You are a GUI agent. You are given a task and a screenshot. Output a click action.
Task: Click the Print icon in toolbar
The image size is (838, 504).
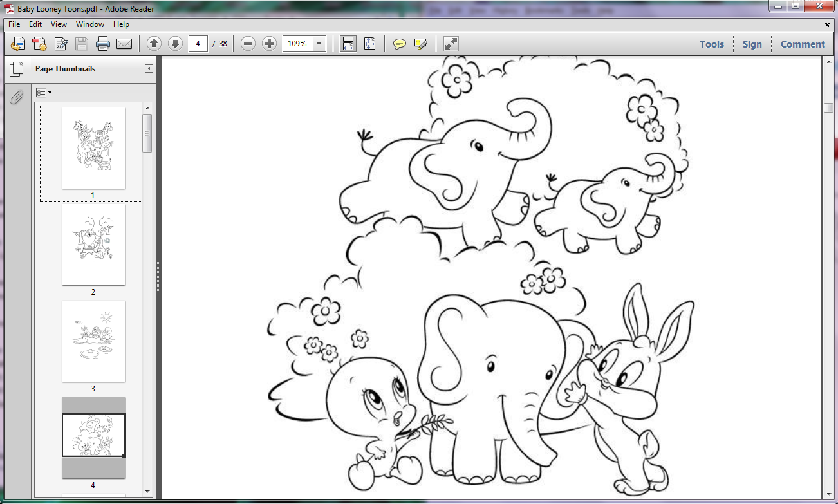click(x=102, y=44)
